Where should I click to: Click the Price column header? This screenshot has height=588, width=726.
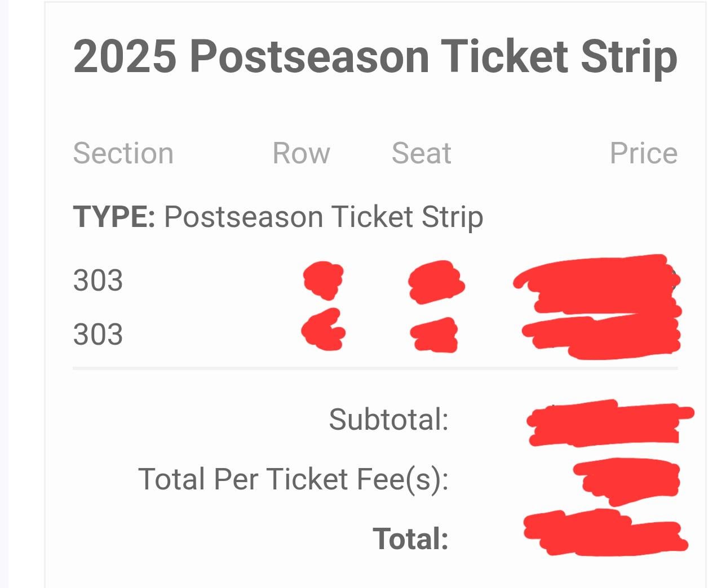643,153
